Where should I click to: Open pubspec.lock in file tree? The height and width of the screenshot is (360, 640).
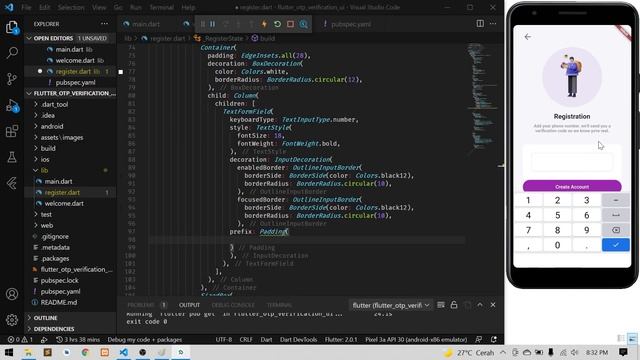pyautogui.click(x=60, y=280)
